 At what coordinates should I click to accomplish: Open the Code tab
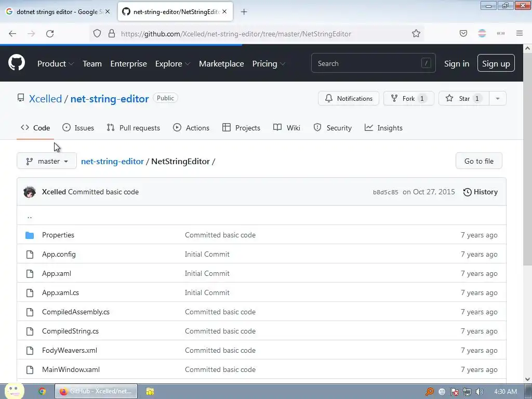pyautogui.click(x=35, y=128)
